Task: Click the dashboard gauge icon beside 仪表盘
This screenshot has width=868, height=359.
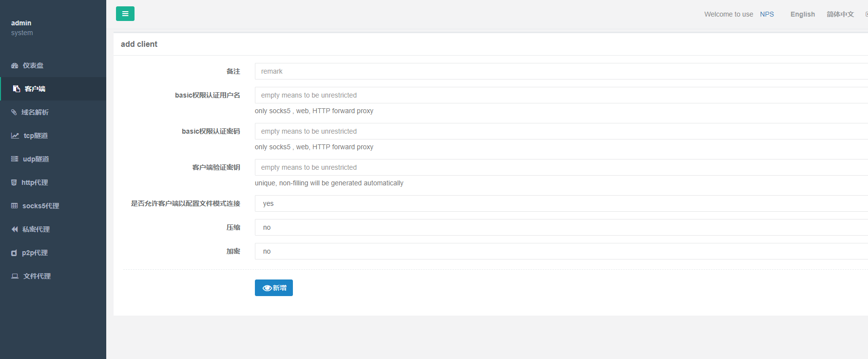Action: click(x=15, y=65)
